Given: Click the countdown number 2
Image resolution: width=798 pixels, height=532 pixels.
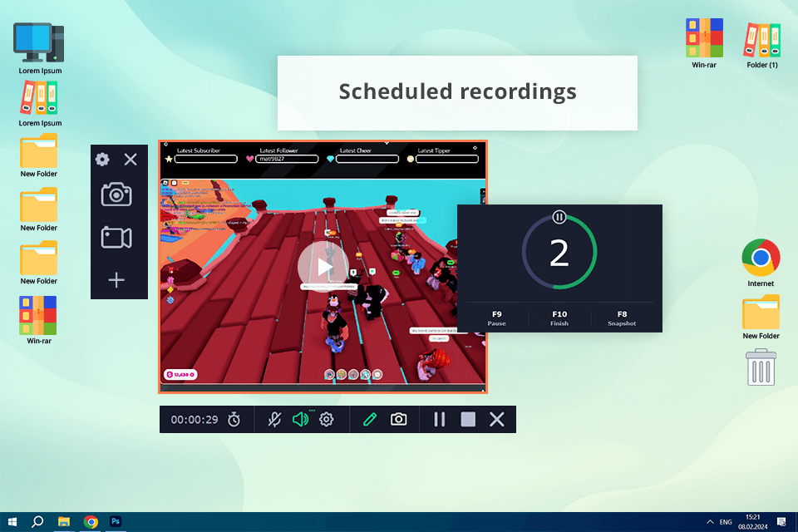Looking at the screenshot, I should [x=559, y=254].
